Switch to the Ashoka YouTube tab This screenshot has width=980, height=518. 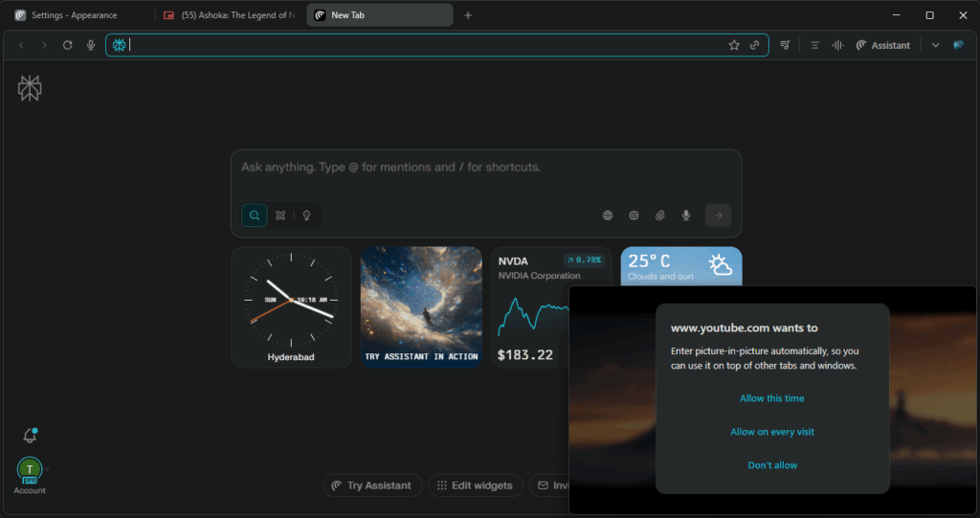click(230, 15)
